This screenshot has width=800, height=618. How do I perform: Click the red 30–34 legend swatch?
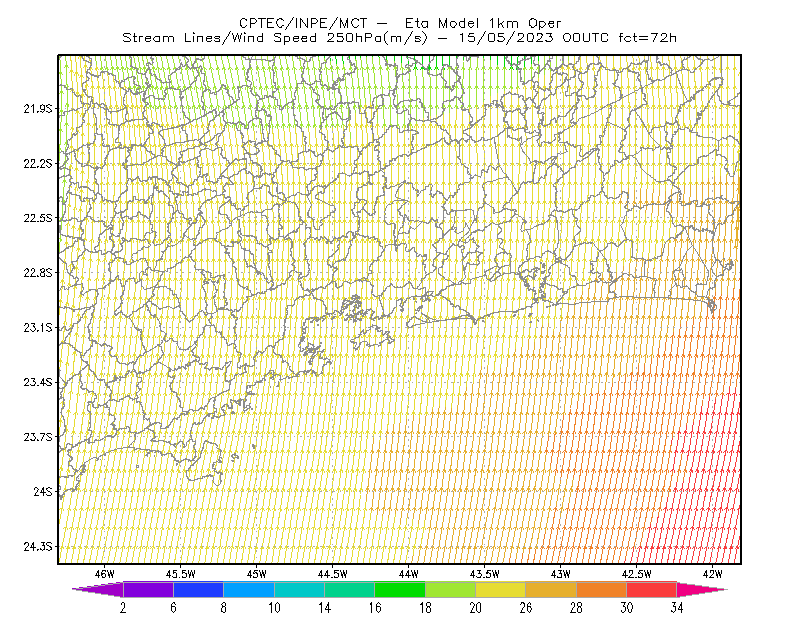652,589
